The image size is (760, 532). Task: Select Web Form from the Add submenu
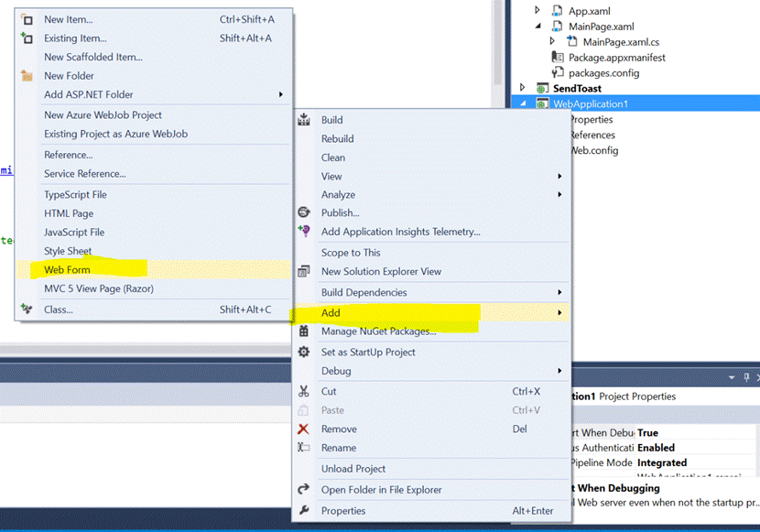[154, 269]
